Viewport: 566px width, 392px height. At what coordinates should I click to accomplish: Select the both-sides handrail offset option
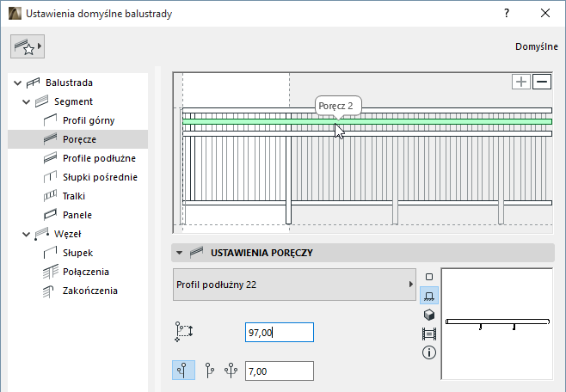(x=231, y=371)
